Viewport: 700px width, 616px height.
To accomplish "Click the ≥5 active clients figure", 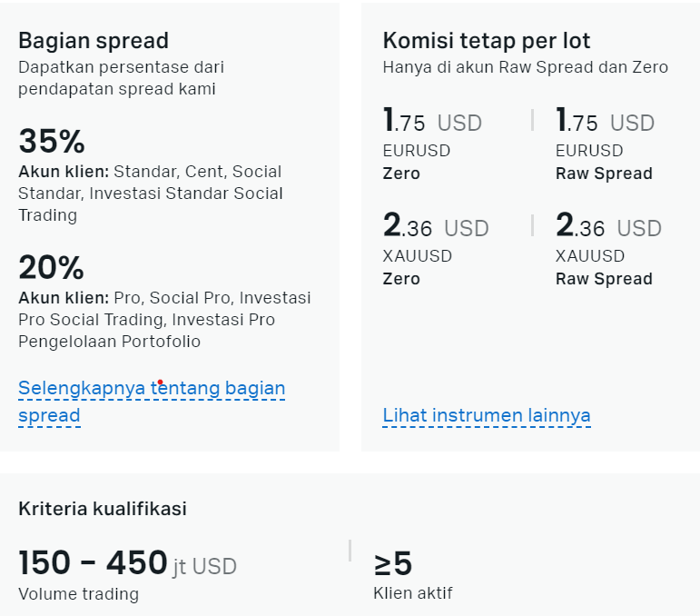I will (393, 563).
